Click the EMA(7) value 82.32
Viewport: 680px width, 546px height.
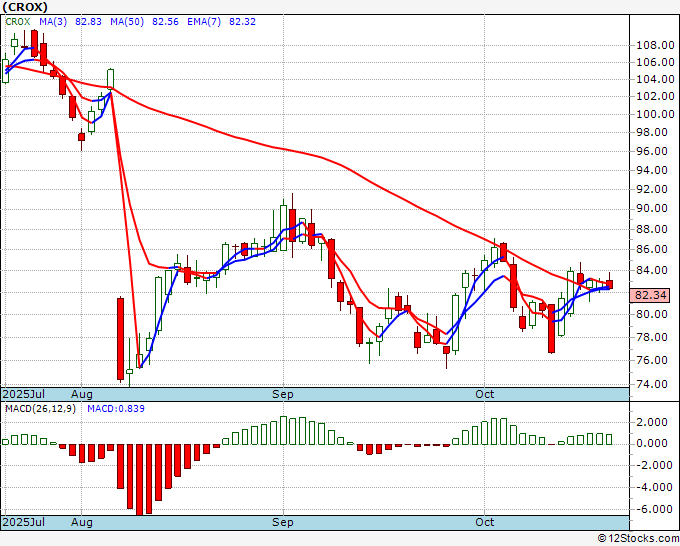(242, 22)
